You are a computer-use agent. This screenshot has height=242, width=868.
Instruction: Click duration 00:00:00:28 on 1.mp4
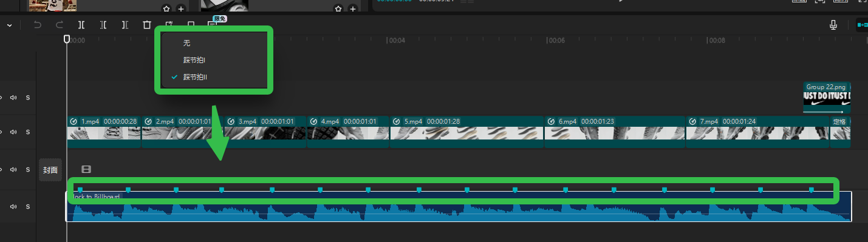point(120,121)
